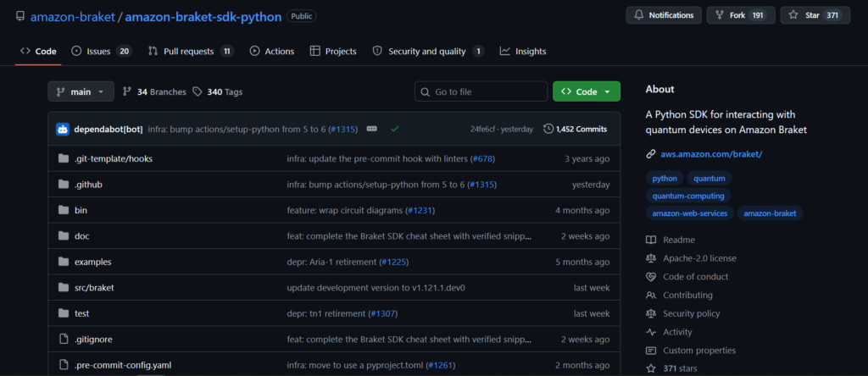Image resolution: width=868 pixels, height=376 pixels.
Task: View the 34 Branches link
Action: click(154, 91)
